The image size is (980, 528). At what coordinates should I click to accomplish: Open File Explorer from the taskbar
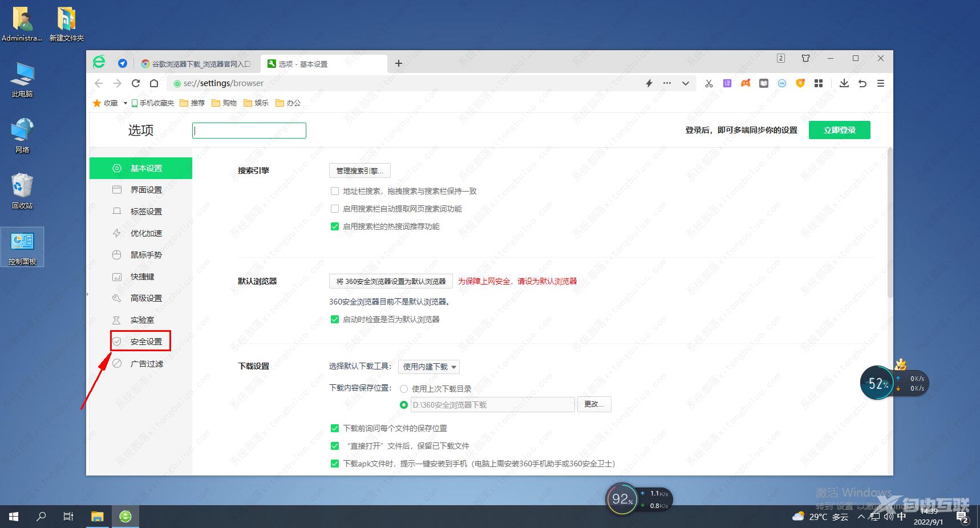pyautogui.click(x=98, y=517)
